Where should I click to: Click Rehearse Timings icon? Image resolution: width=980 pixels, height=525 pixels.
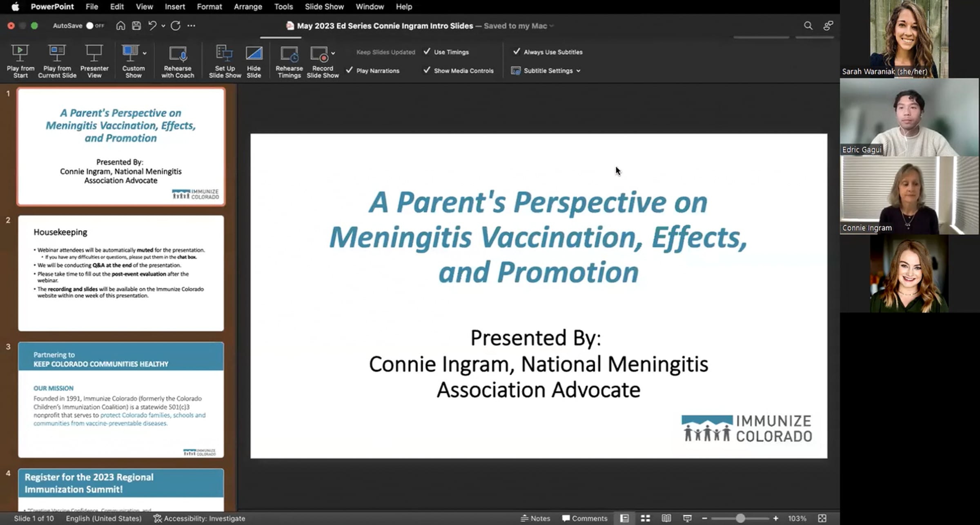(x=289, y=53)
